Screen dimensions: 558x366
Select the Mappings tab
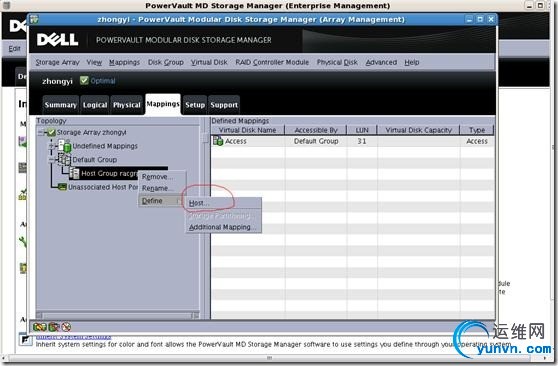click(x=163, y=104)
